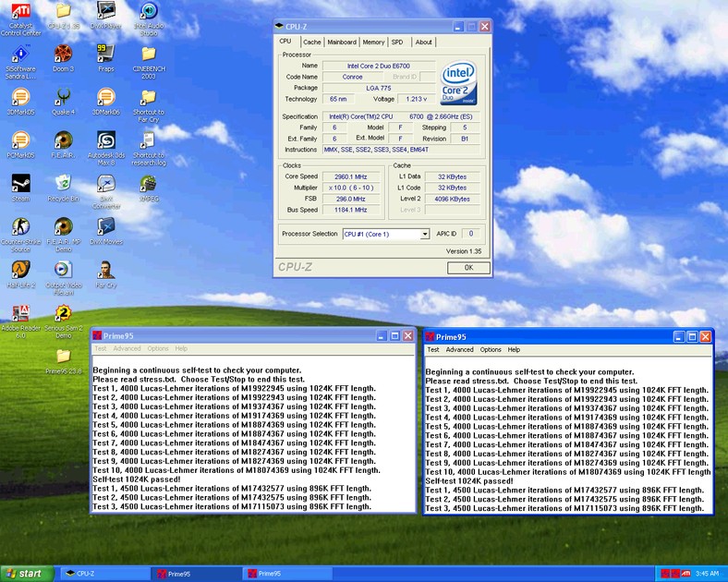Open the Options menu in right Prime95 window
This screenshot has width=728, height=582.
491,350
